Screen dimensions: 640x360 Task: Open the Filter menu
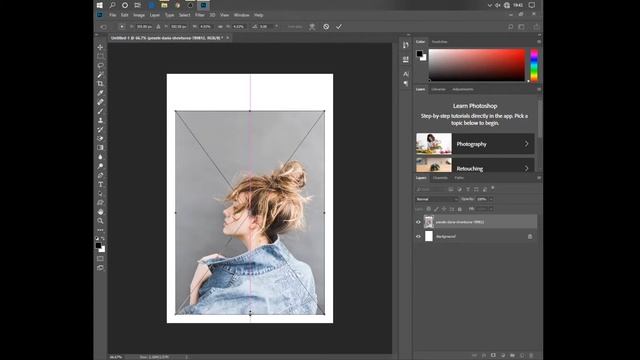pos(200,15)
